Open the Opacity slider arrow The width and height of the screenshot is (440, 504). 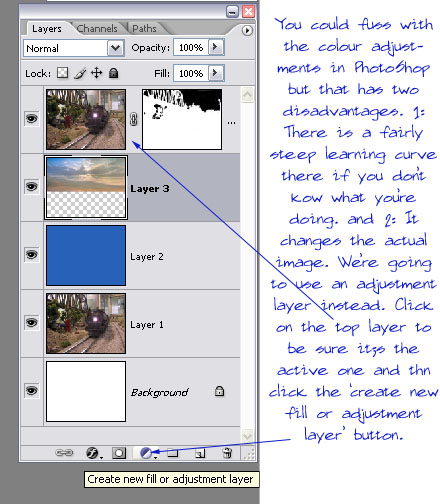[216, 47]
